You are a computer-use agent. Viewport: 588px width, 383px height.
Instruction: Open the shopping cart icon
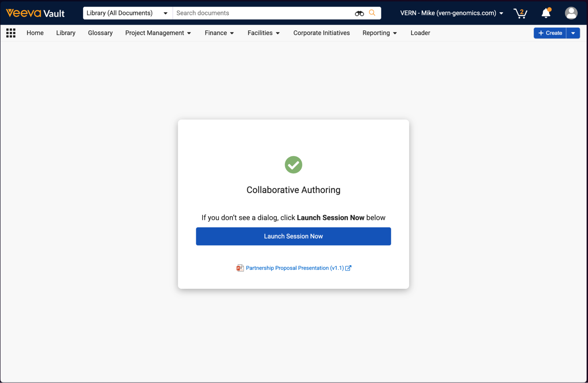point(520,13)
